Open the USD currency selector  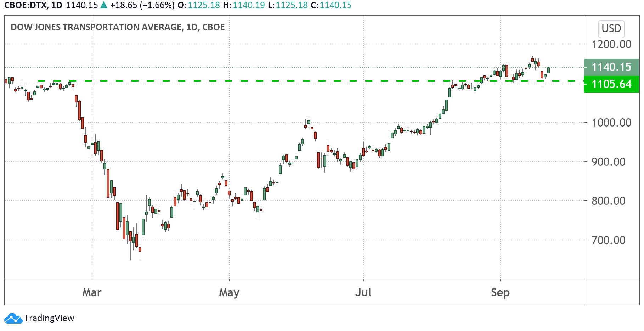click(611, 29)
